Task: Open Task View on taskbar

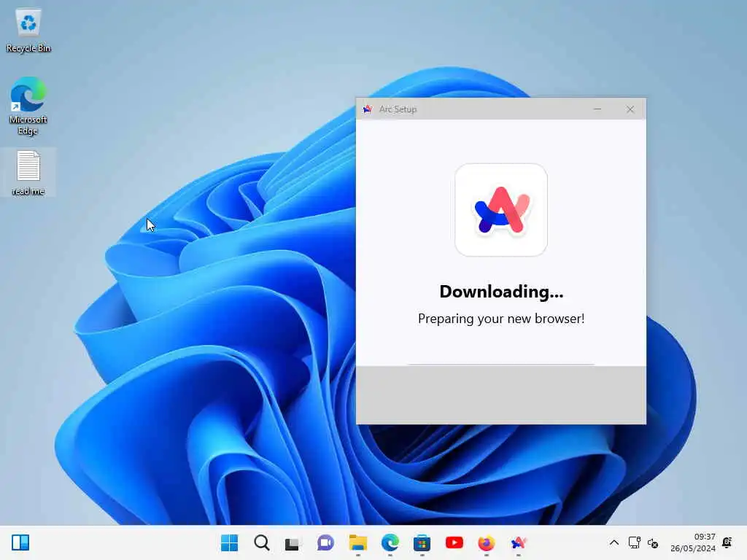Action: [x=292, y=543]
